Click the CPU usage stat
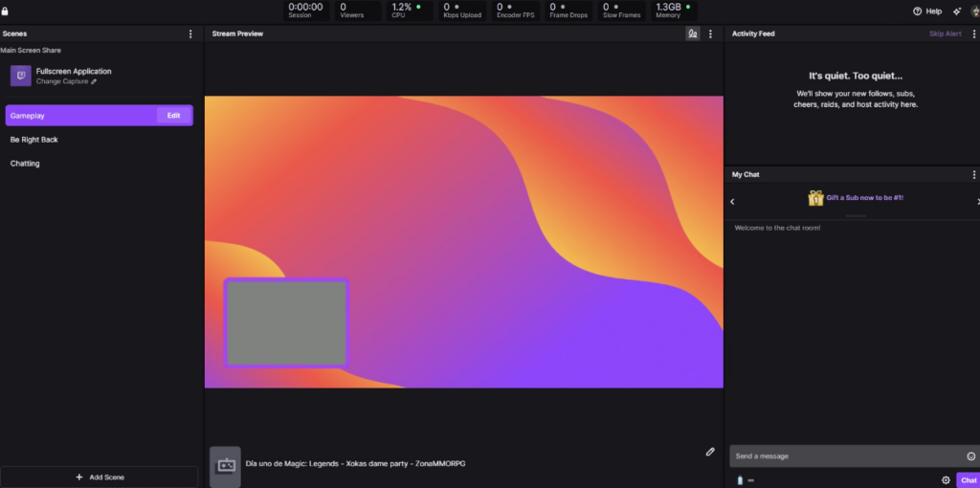980x488 pixels. coord(410,11)
